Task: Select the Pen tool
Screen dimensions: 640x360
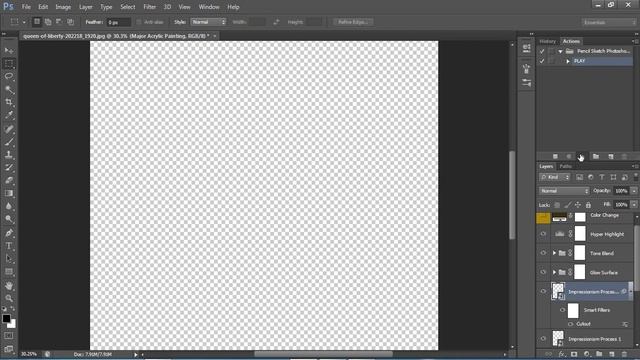Action: (9, 233)
